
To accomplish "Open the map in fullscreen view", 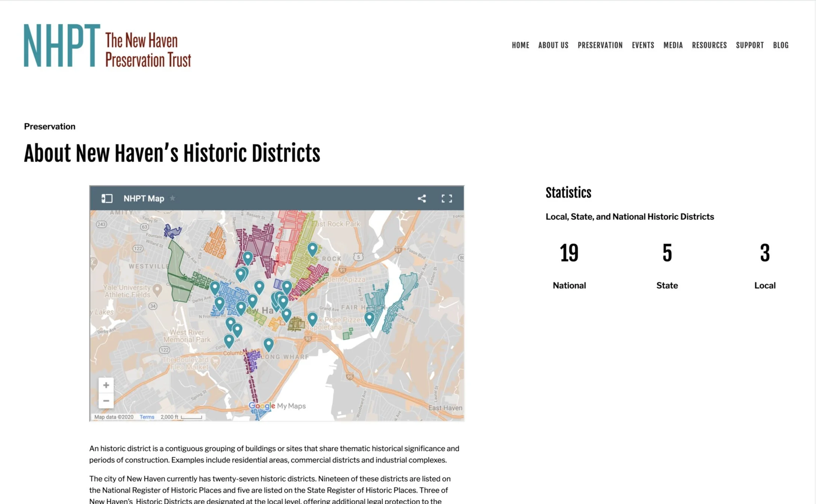I will [447, 198].
